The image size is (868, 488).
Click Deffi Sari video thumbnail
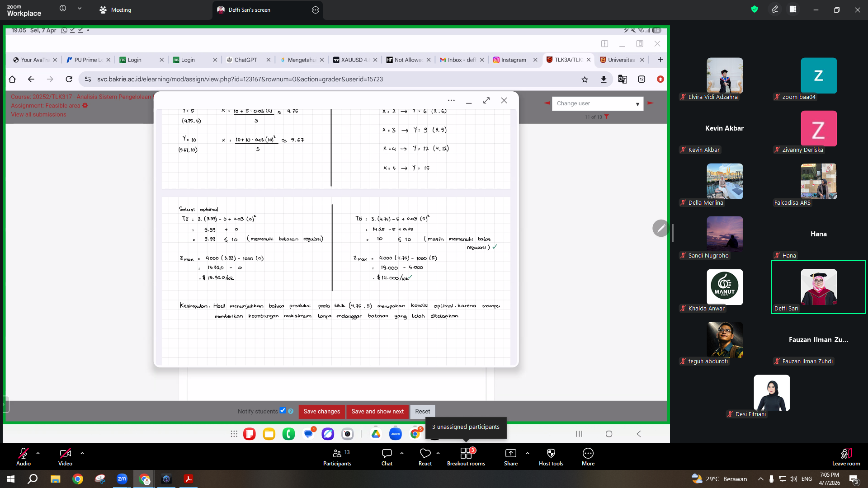818,287
